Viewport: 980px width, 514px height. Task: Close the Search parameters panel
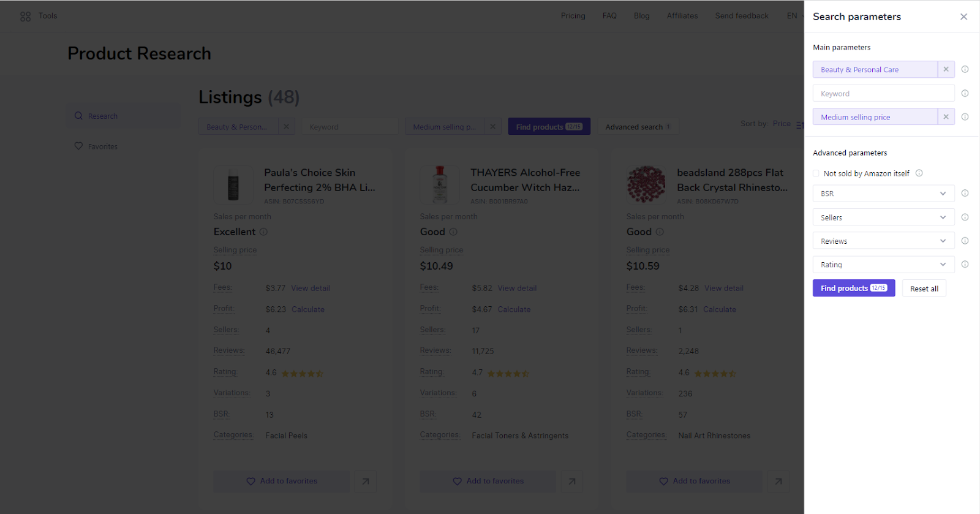pos(963,17)
